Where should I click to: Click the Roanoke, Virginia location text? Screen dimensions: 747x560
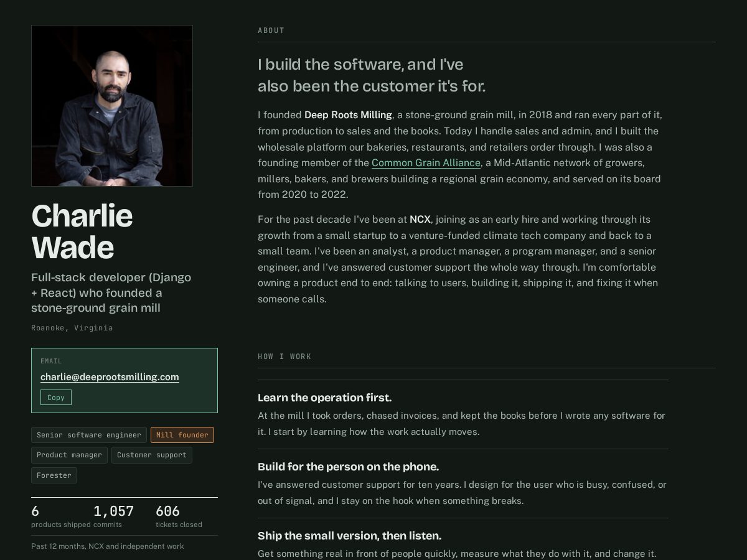72,327
